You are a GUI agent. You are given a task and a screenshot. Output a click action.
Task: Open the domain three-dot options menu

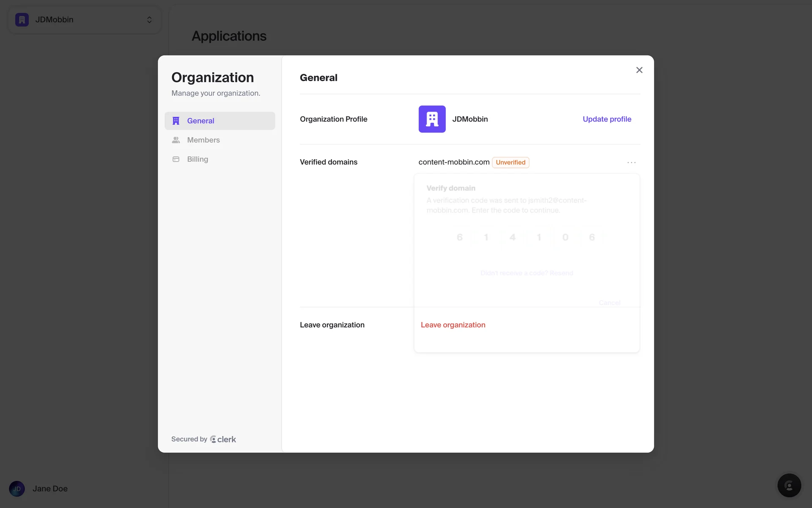coord(631,163)
